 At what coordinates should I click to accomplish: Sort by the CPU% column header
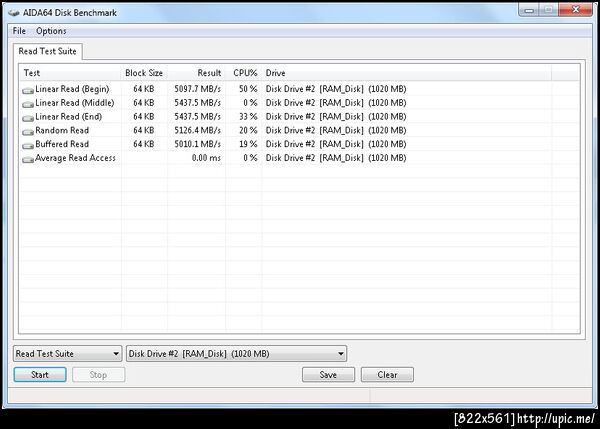click(x=245, y=73)
